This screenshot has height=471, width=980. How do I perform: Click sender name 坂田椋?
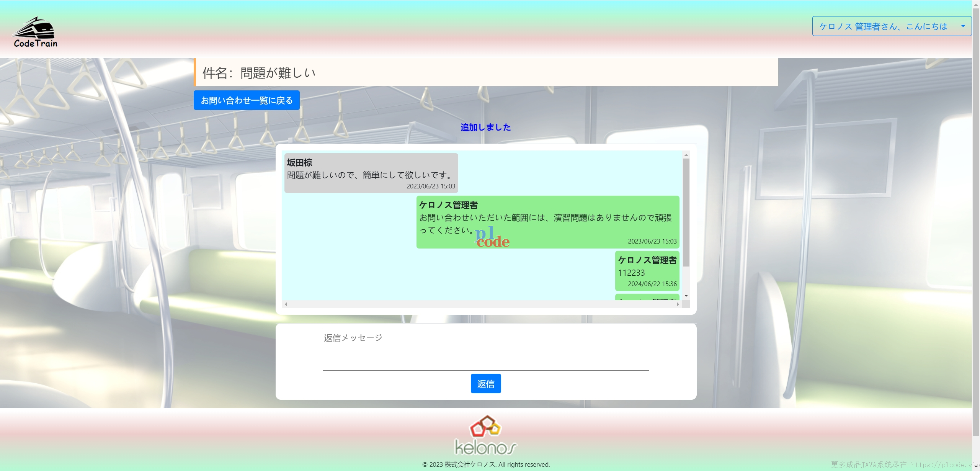(x=300, y=162)
